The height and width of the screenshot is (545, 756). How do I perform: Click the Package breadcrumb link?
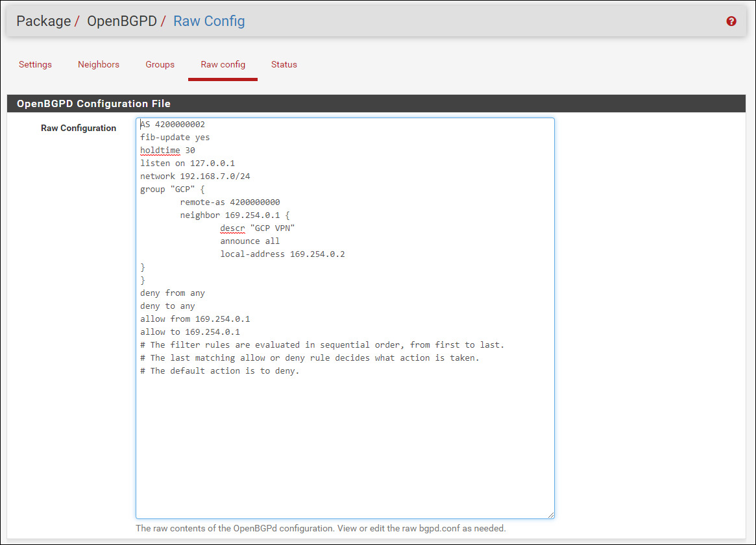(43, 21)
